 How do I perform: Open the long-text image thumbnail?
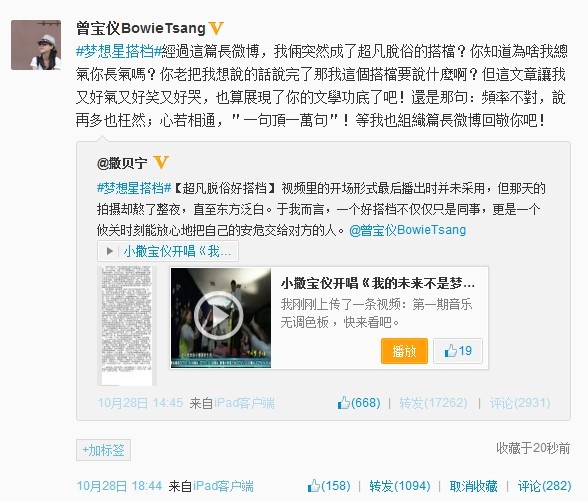coord(127,326)
